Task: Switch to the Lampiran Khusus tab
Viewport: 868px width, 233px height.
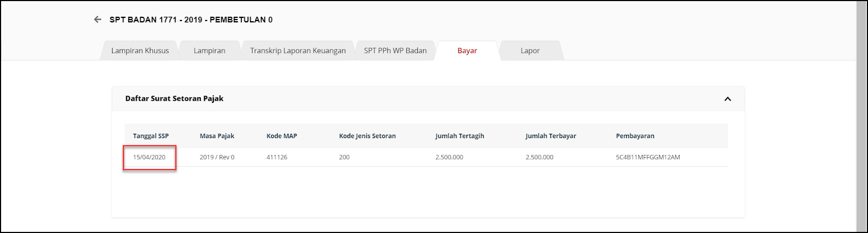Action: [140, 50]
